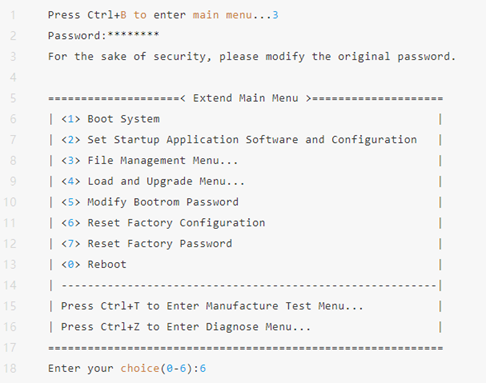Click the File Management Menu entry
The height and width of the screenshot is (383, 486).
coord(149,161)
